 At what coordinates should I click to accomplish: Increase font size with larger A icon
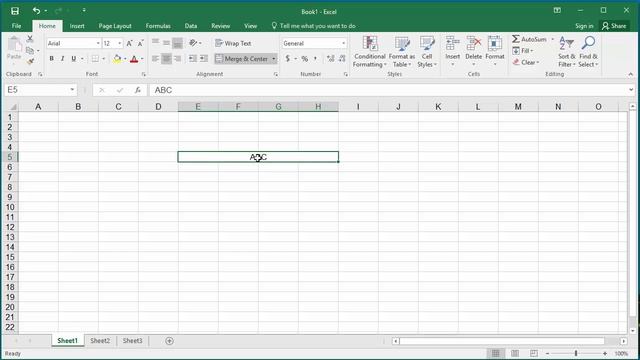[x=129, y=43]
